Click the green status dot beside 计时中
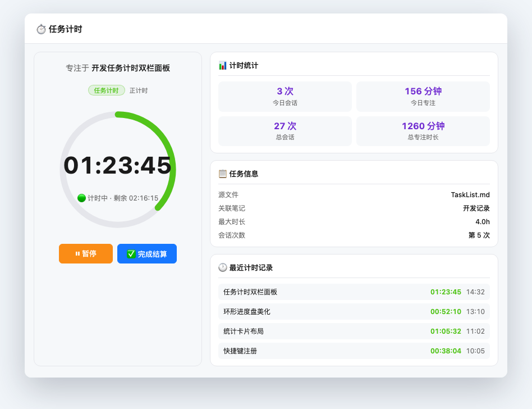532x409 pixels. (x=81, y=198)
